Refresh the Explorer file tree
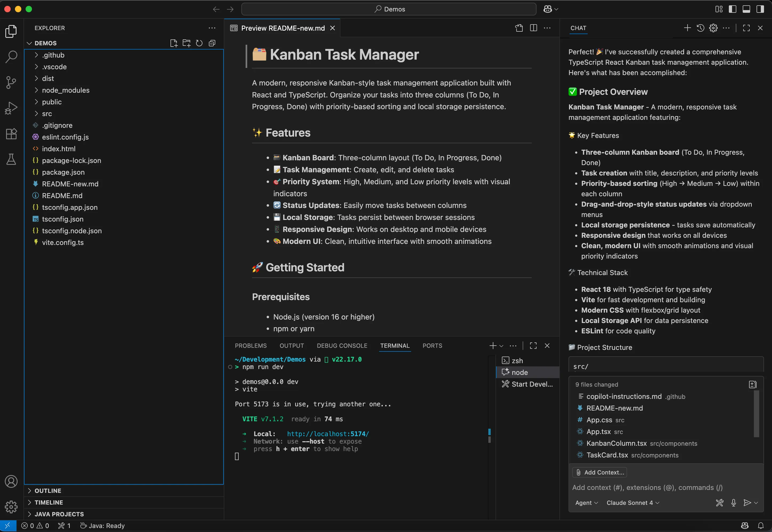 coord(199,43)
